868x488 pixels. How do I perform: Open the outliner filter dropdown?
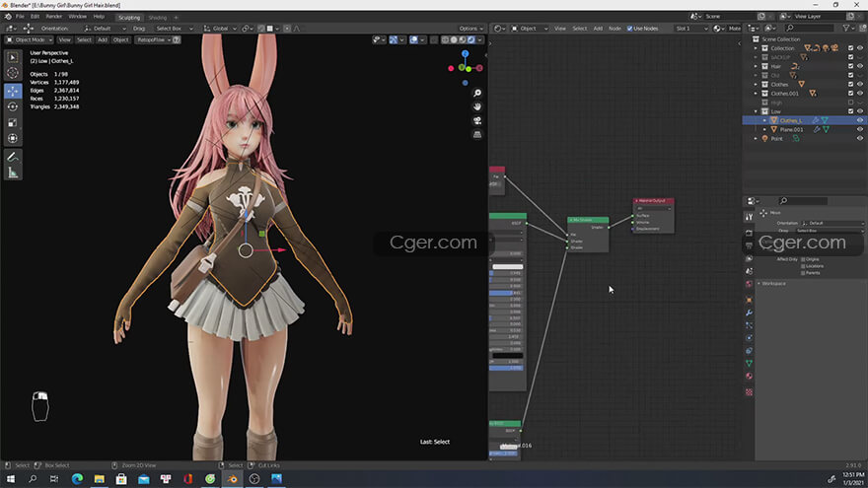[847, 29]
